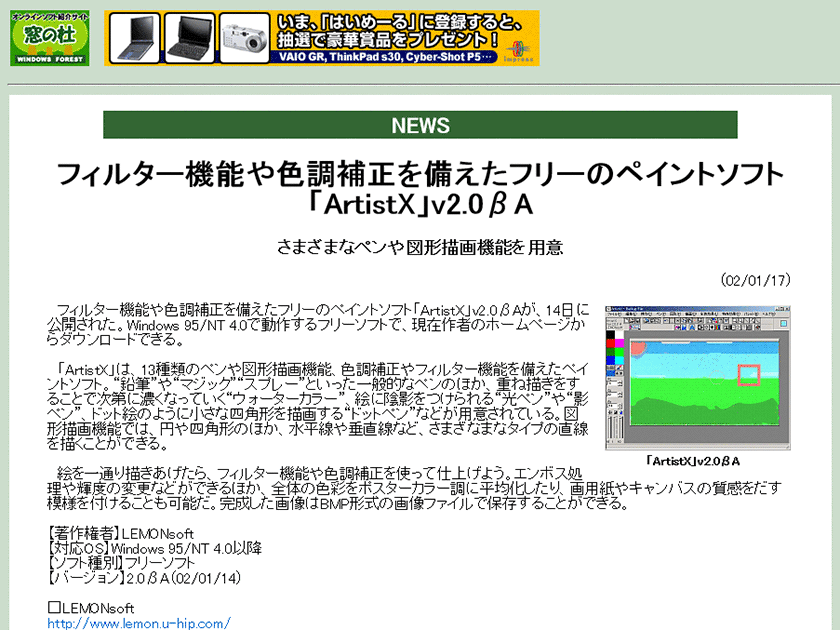Click the caption 「ArtistX」v2.0βA under the thumbnail

(693, 461)
